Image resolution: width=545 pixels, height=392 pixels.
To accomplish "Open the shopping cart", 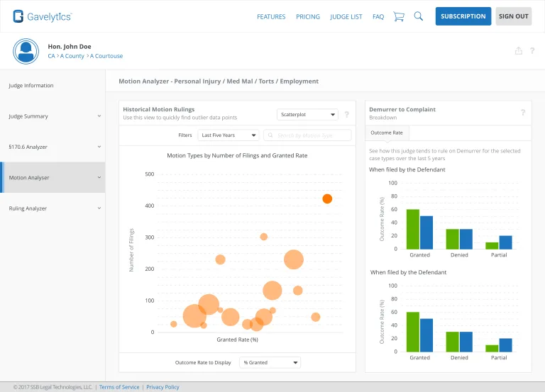I will pos(399,16).
